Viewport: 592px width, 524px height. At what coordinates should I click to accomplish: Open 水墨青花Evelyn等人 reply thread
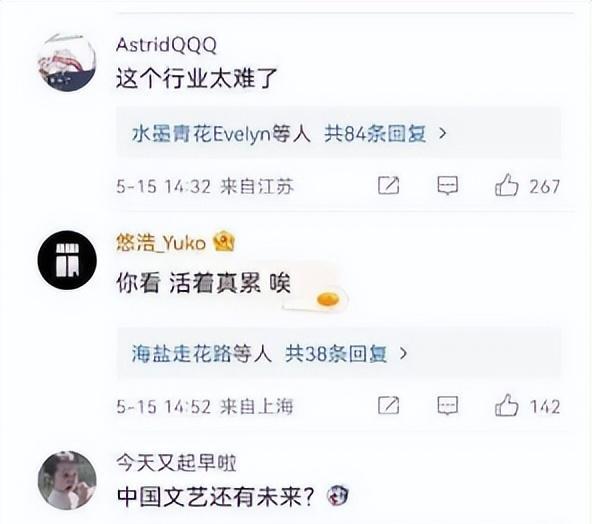pyautogui.click(x=221, y=134)
